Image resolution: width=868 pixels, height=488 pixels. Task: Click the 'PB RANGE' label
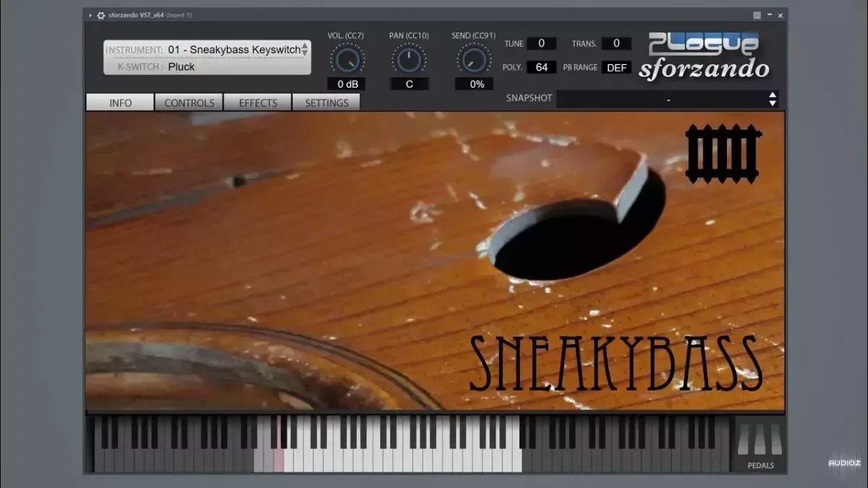(580, 67)
